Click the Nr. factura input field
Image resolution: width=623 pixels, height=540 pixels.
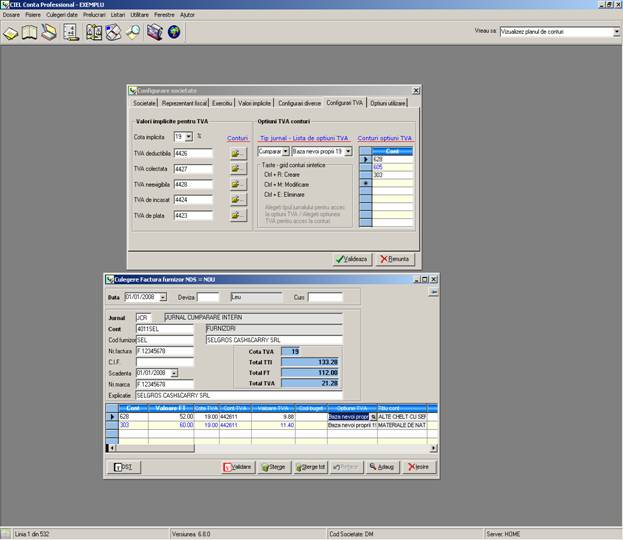point(164,351)
